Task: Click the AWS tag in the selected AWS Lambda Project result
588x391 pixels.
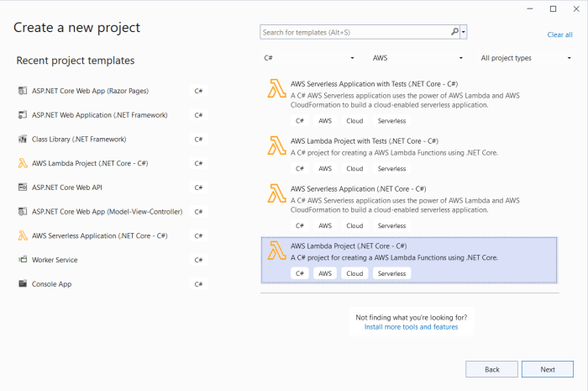Action: pos(325,273)
